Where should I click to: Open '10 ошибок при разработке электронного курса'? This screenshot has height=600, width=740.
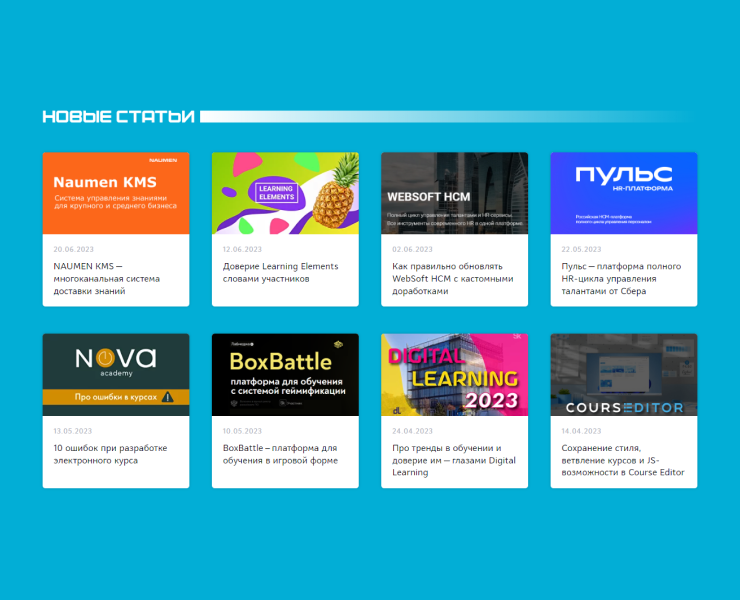[x=110, y=454]
